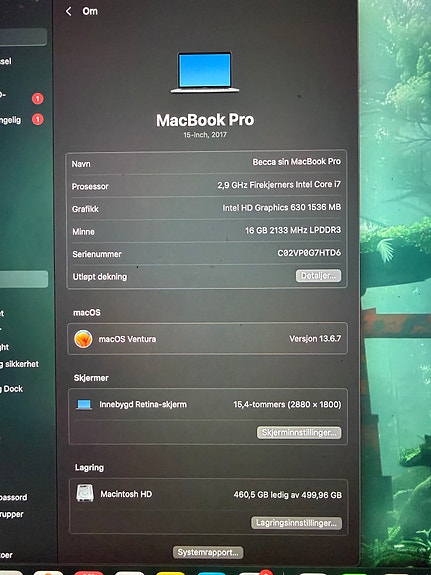Click the macOS Ventura orange logo icon

click(83, 339)
